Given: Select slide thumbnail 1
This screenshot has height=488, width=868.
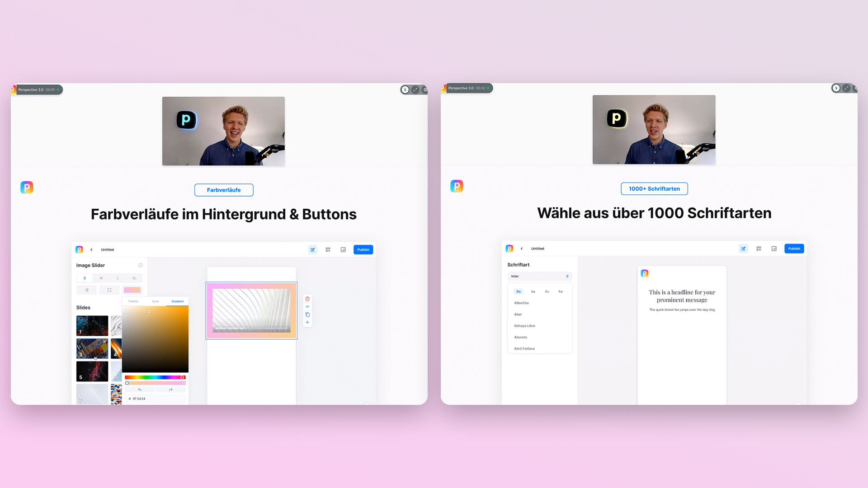Looking at the screenshot, I should (x=92, y=325).
